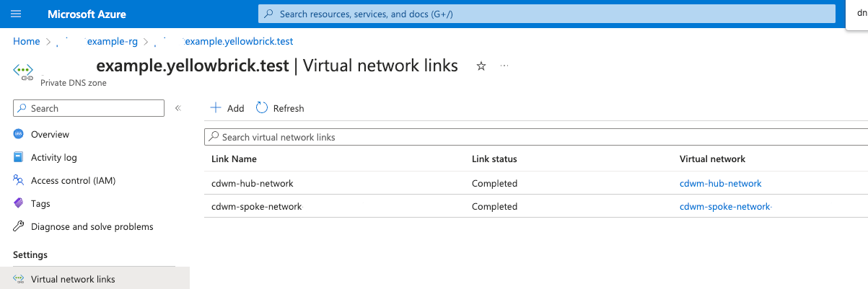Viewport: 868px width, 289px height.
Task: Sort by Link status column header
Action: 494,159
